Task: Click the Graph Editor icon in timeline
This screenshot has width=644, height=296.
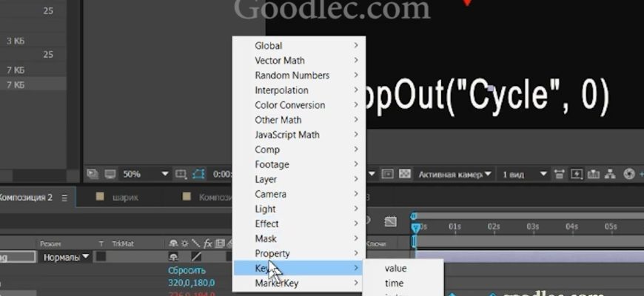Action: (391, 221)
